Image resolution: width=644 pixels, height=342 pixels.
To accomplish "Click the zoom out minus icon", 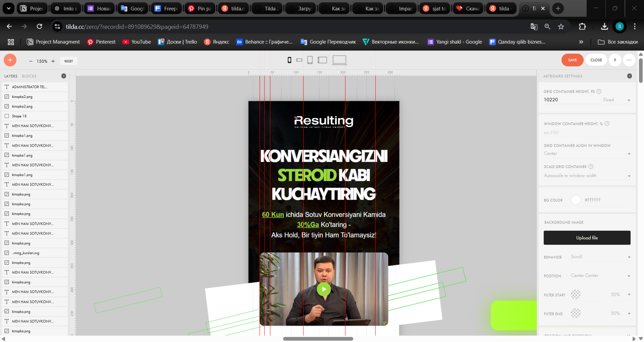I will pos(31,61).
